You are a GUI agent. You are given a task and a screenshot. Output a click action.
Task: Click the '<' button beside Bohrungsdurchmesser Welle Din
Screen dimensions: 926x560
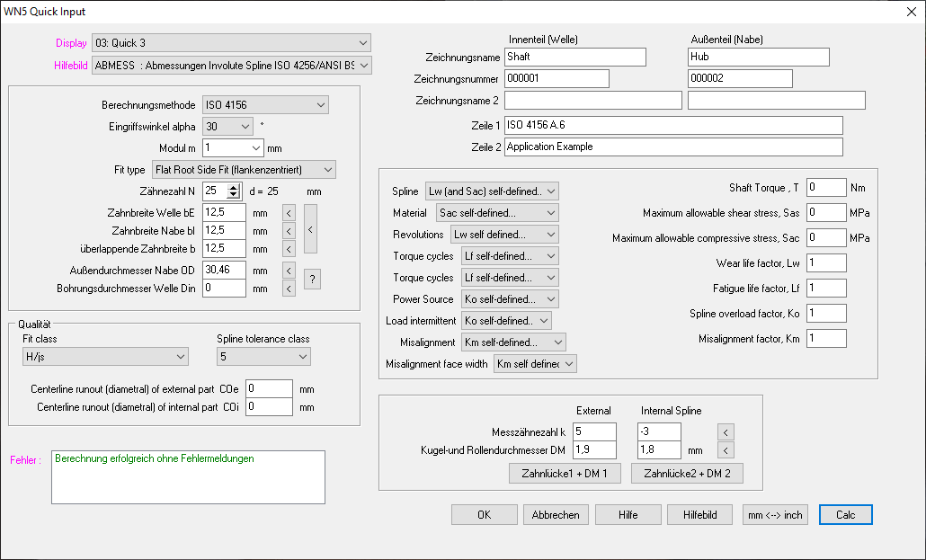(289, 289)
